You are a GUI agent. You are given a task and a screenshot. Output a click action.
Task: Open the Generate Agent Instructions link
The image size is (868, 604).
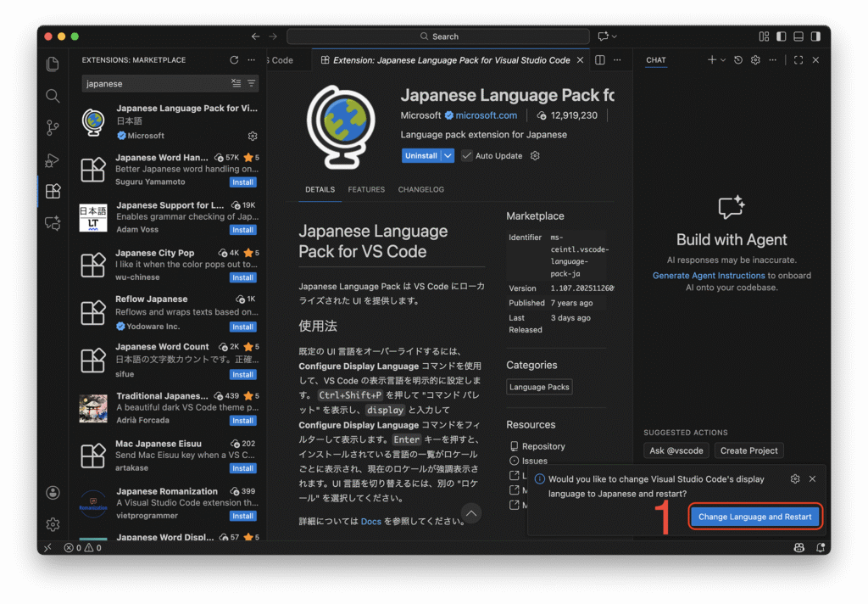(x=709, y=276)
